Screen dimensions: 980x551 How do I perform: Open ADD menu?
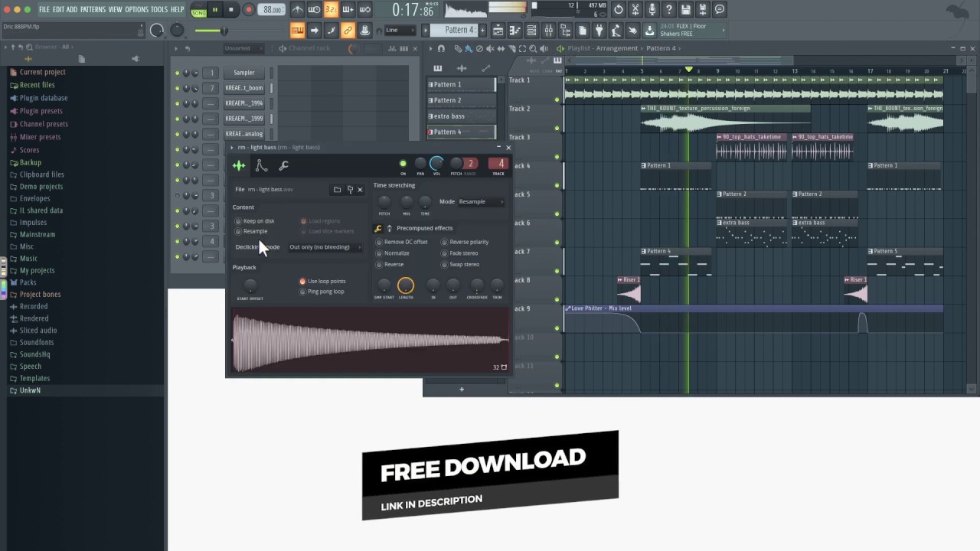(72, 10)
